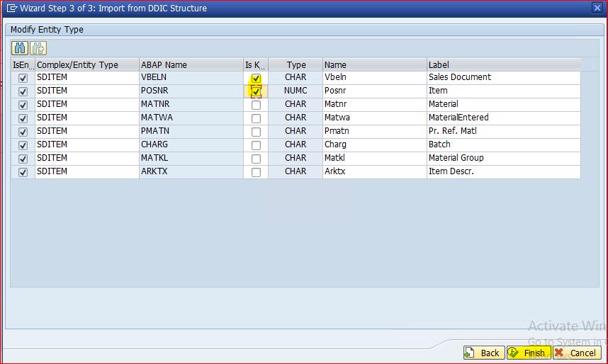608x364 pixels.
Task: Cancel the import wizard
Action: pyautogui.click(x=576, y=353)
